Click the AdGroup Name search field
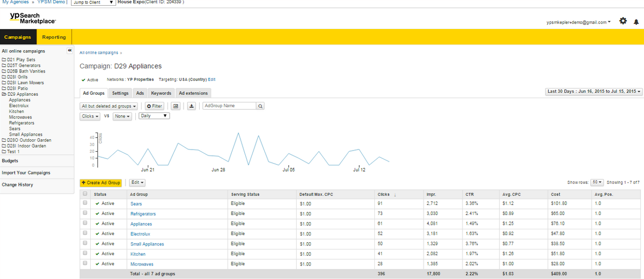644x279 pixels. point(229,106)
